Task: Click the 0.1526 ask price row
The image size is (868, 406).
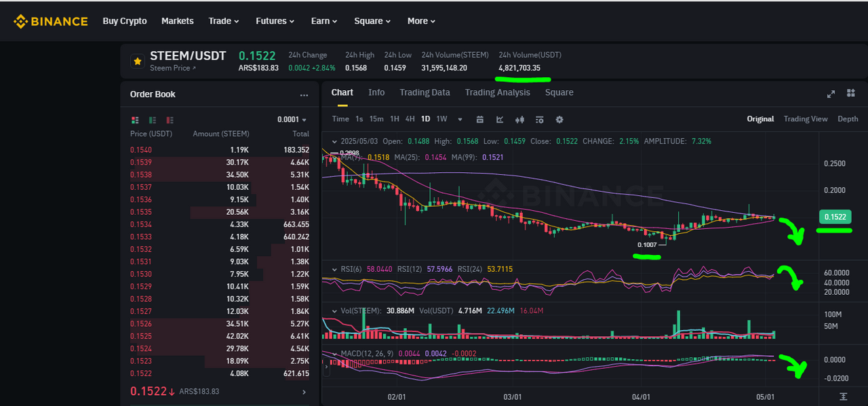Action: coord(220,324)
